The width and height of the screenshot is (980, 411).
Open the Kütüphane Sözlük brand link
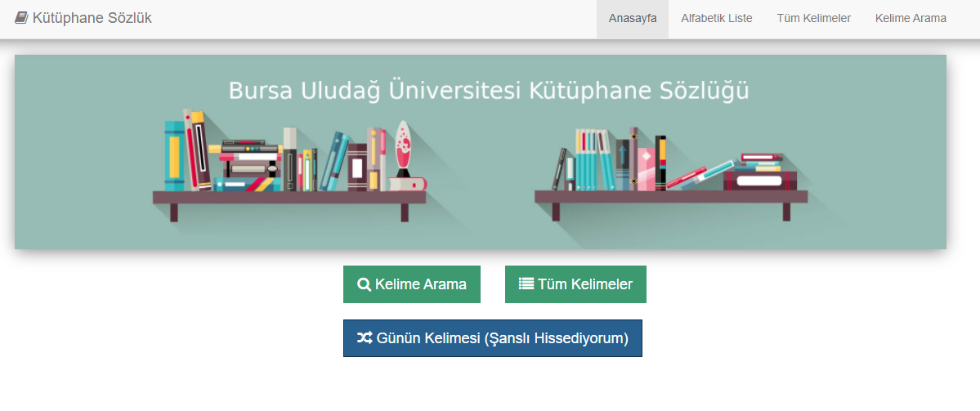tap(83, 18)
